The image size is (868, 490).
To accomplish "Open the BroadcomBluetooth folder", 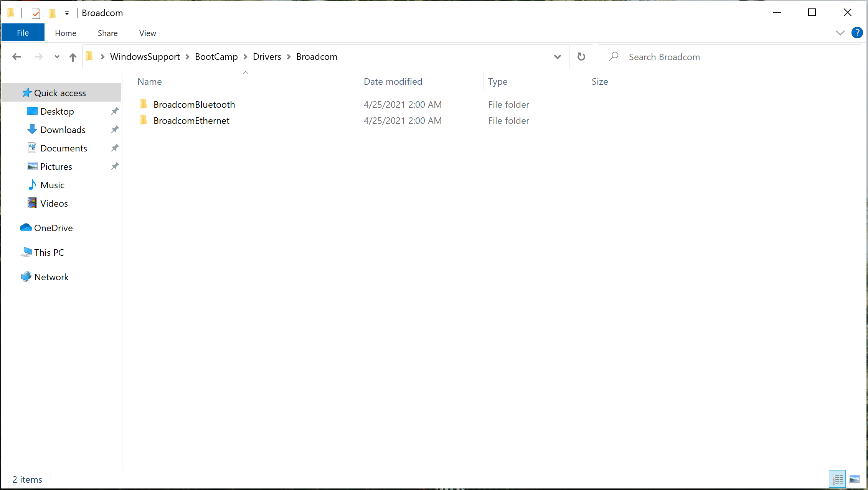I will click(x=194, y=104).
